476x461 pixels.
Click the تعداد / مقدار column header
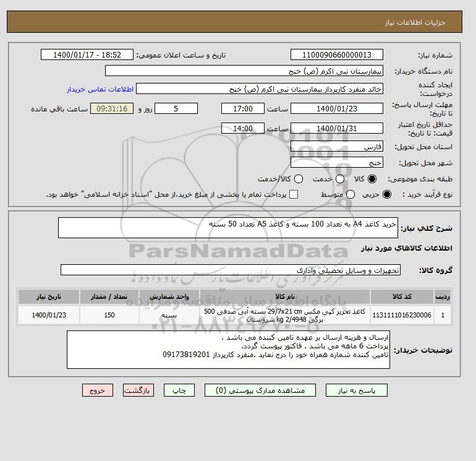point(109,296)
